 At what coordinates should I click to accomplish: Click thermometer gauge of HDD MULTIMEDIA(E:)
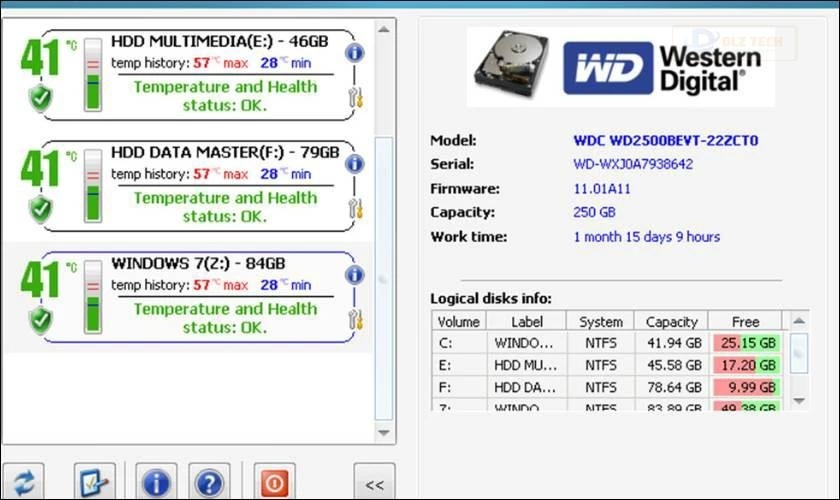click(93, 74)
